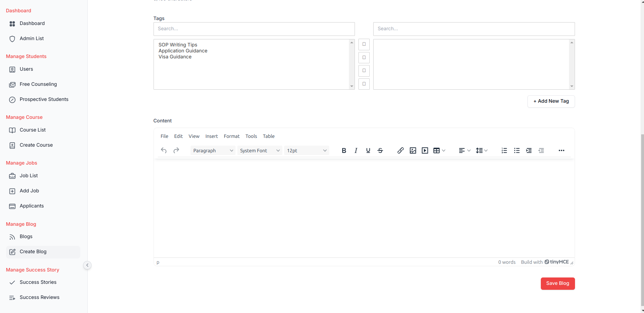The image size is (644, 313).
Task: Open the 12pt font size dropdown
Action: click(x=307, y=151)
